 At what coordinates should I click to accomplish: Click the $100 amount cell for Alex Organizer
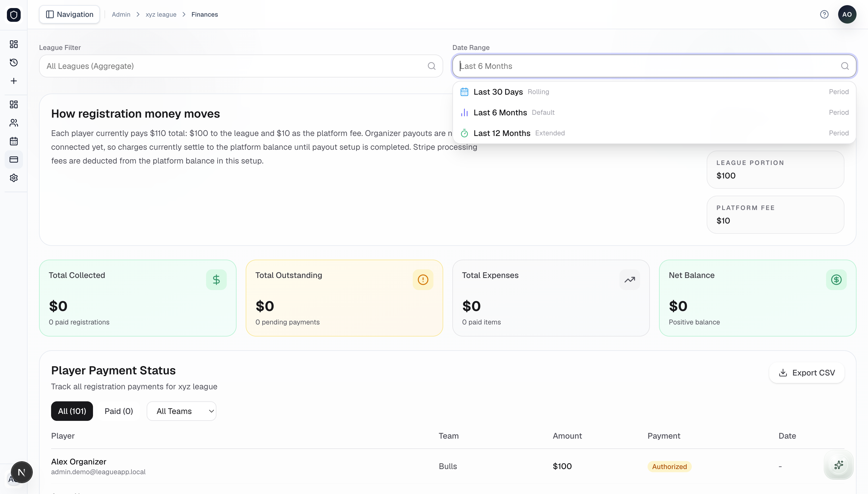click(562, 466)
